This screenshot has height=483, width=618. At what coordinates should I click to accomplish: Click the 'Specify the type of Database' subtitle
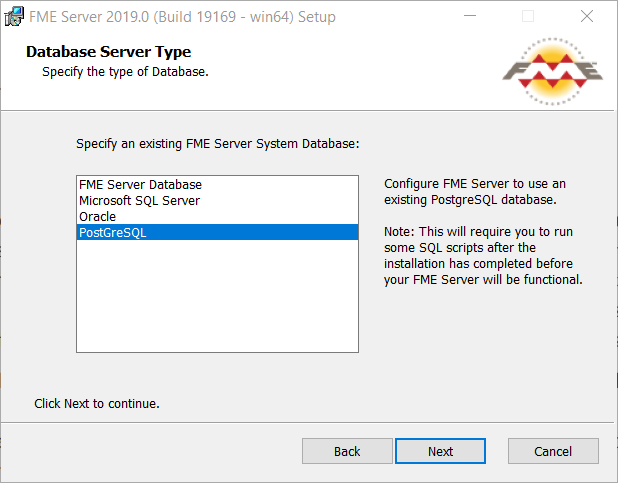click(125, 72)
